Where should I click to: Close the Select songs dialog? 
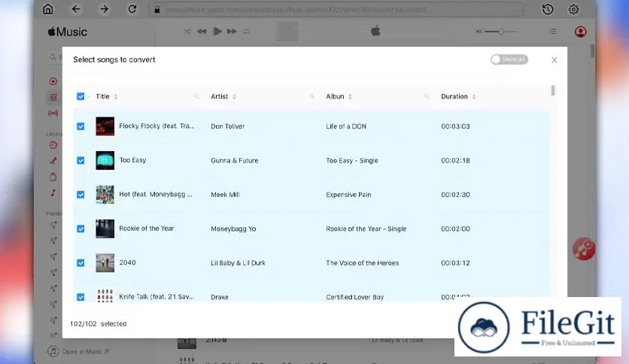click(555, 59)
